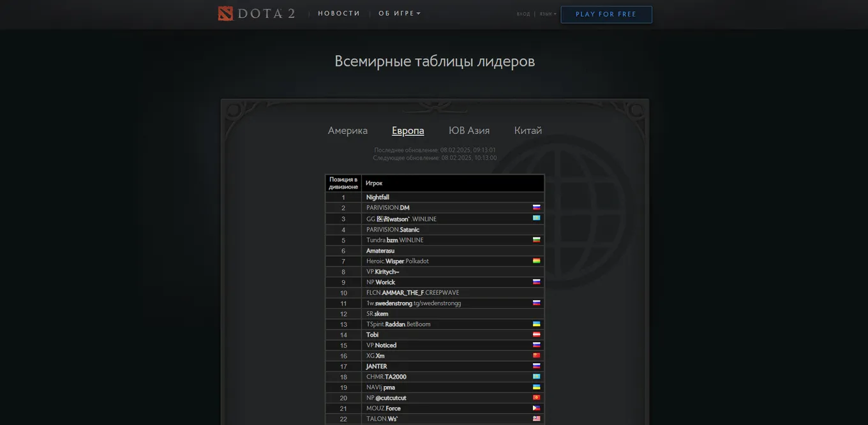Switch to the Америка leaderboard tab
Screen dimensions: 868x425
click(348, 130)
